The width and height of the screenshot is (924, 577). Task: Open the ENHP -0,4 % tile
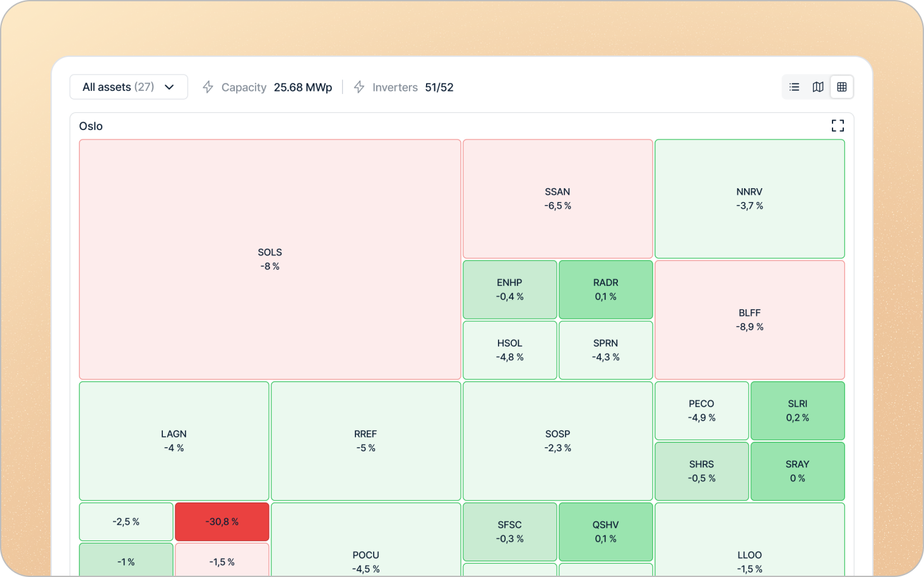[x=509, y=289]
